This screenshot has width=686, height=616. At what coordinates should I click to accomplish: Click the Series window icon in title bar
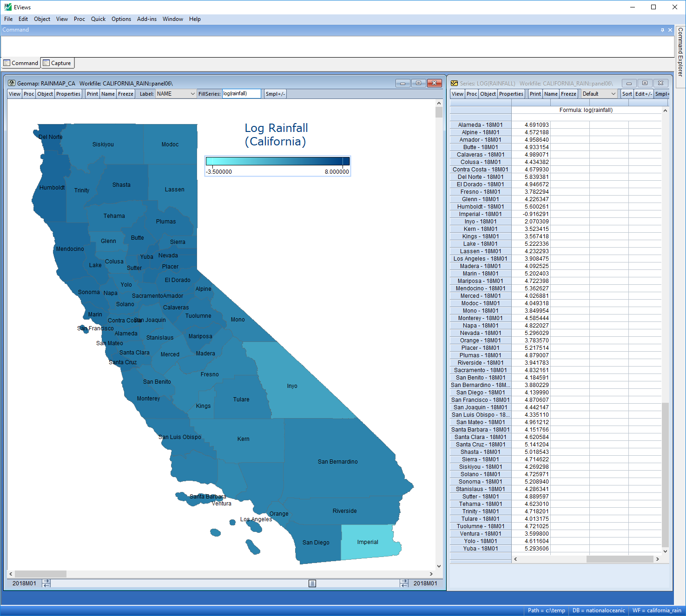click(454, 83)
